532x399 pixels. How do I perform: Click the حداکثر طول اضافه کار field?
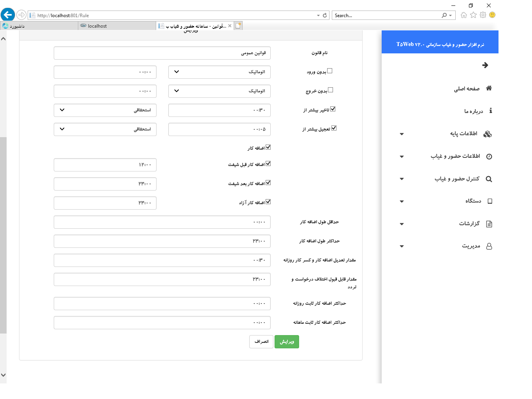point(162,241)
